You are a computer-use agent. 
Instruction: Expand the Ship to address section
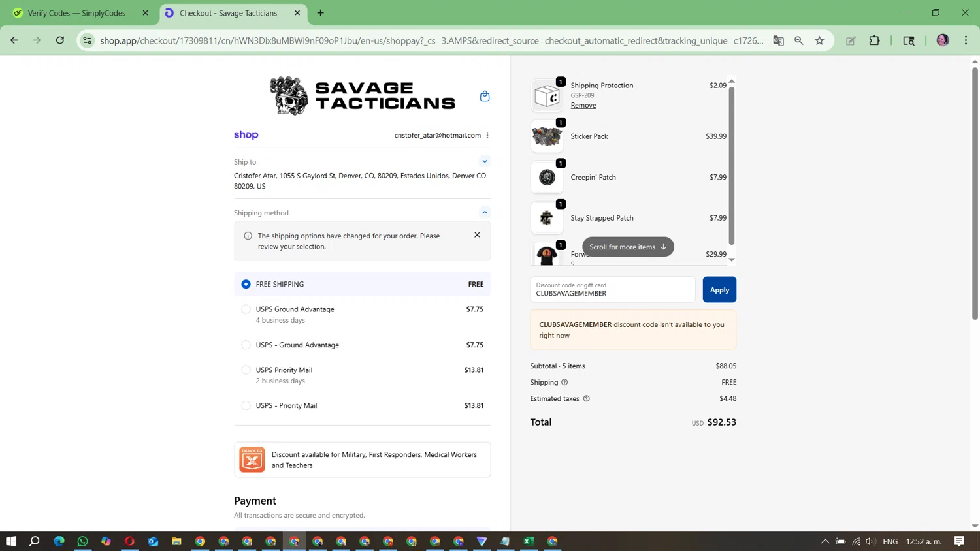[485, 161]
